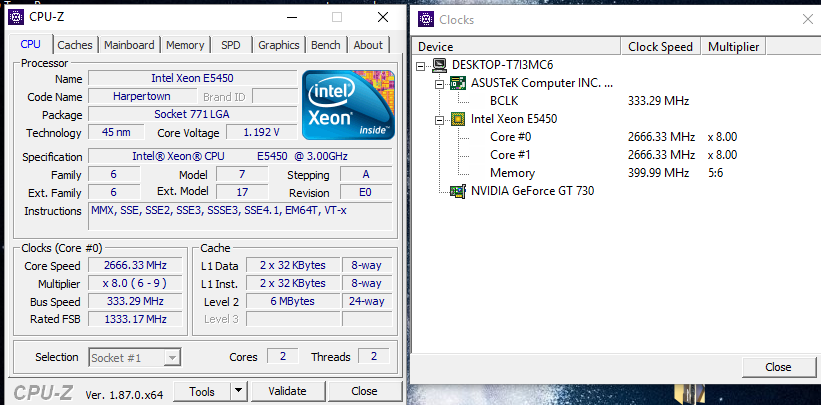Image resolution: width=821 pixels, height=405 pixels.
Task: Click the Core Speed value field in CPU-Z
Action: (x=135, y=266)
